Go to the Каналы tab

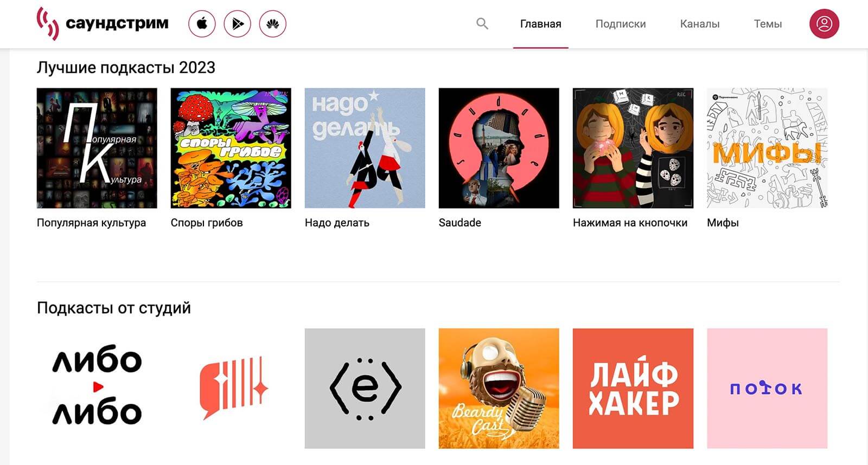tap(700, 24)
